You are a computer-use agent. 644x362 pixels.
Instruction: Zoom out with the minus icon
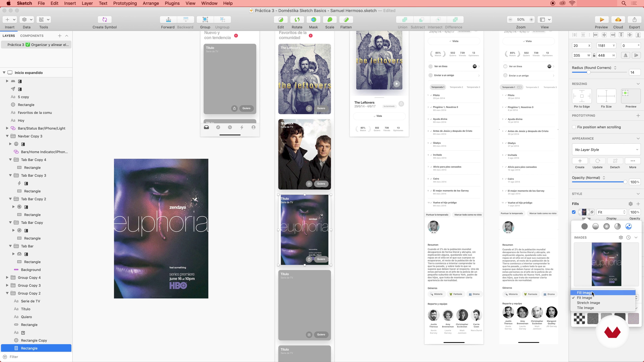pos(511,19)
